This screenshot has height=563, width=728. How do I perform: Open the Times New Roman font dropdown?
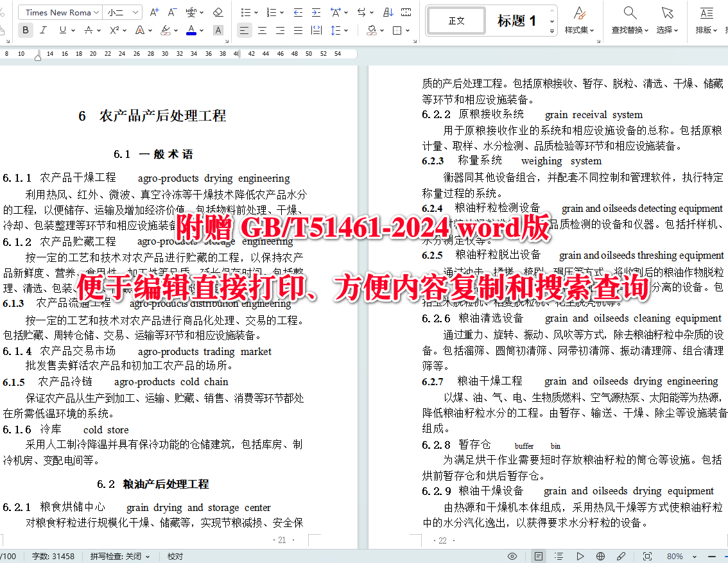60,12
